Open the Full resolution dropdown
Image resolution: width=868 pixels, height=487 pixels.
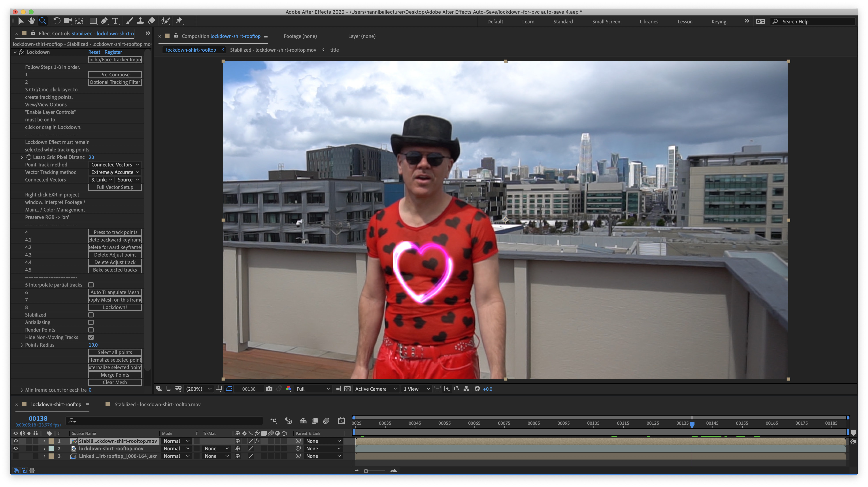tap(313, 389)
